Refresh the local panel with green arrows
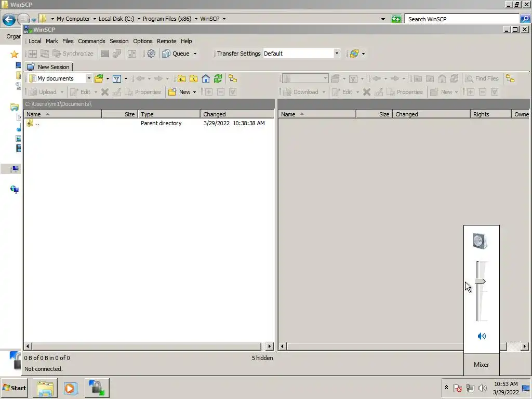Screen dimensions: 532x399 click(x=218, y=79)
